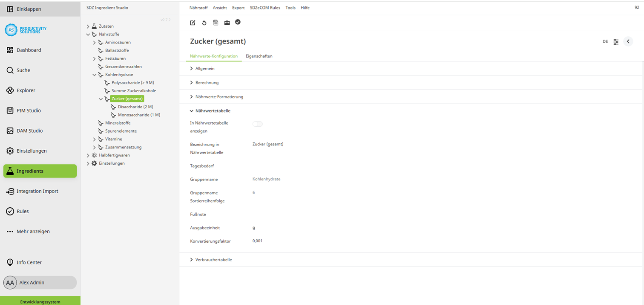
Task: Expand the Verbrauchertabelle section
Action: tap(213, 259)
